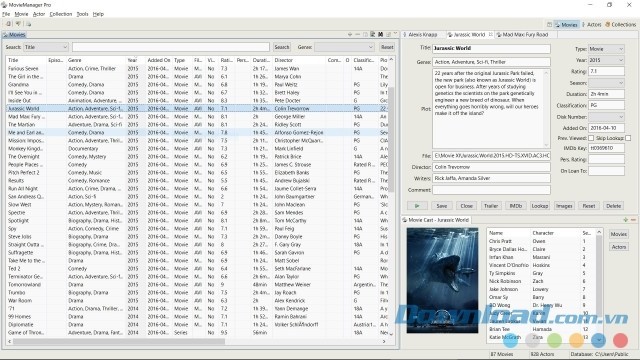This screenshot has height=360, width=640.
Task: Click Reset button beside Images
Action: (x=589, y=206)
